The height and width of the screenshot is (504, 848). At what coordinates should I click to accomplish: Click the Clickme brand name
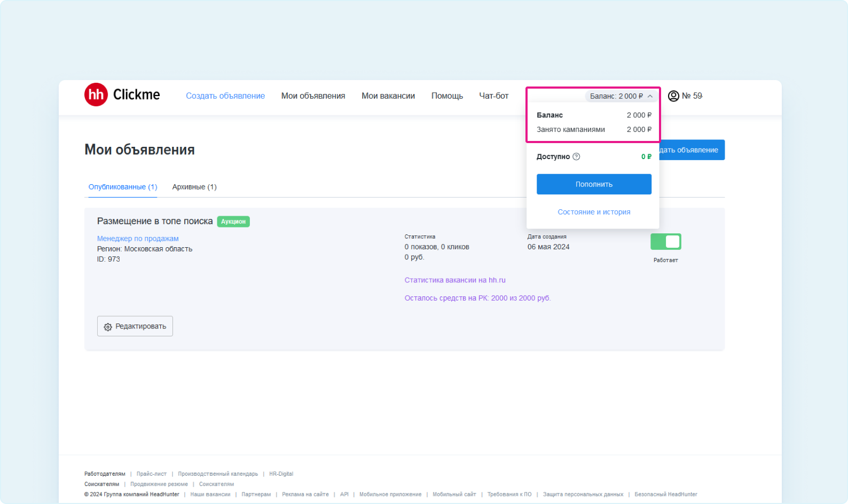coord(136,94)
